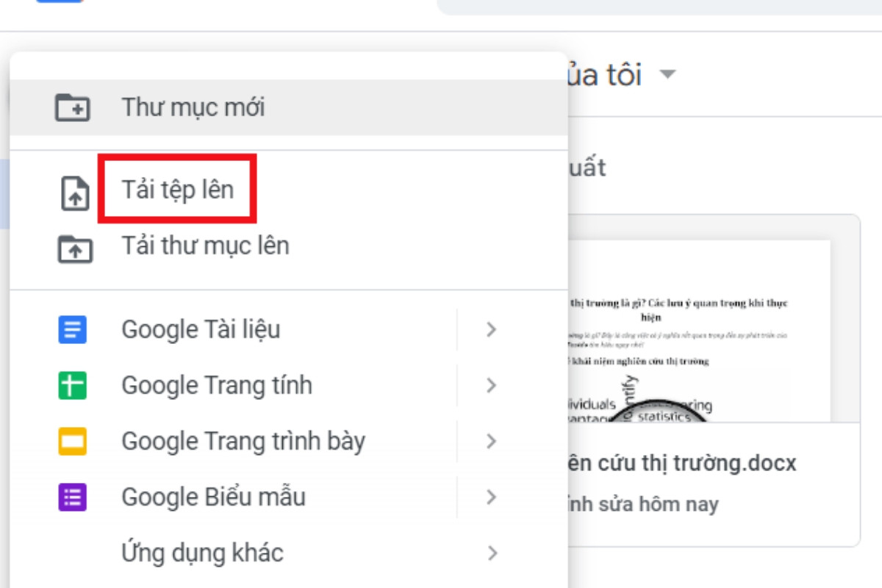Click the purple Google Biểu mẫu icon
This screenshot has height=588, width=882.
tap(73, 497)
